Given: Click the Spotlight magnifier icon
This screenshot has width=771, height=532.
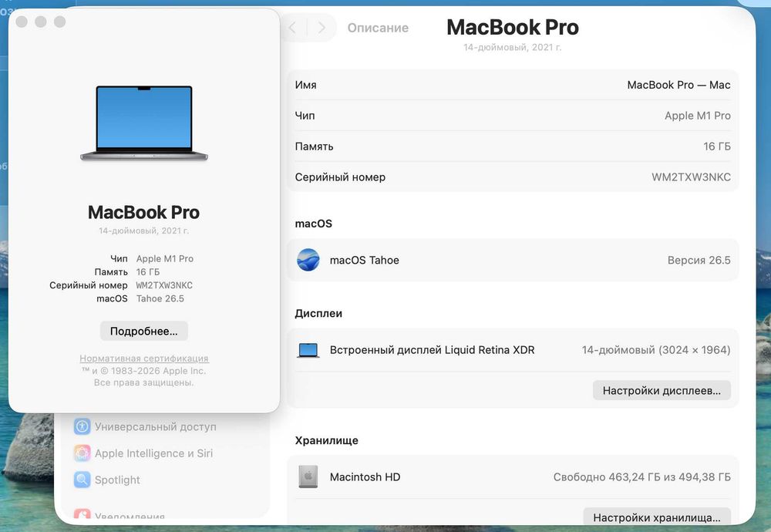Looking at the screenshot, I should click(82, 480).
